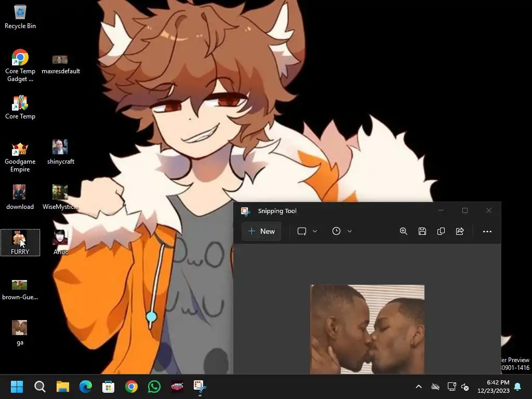Open the pink game app in taskbar
532x399 pixels.
(177, 387)
